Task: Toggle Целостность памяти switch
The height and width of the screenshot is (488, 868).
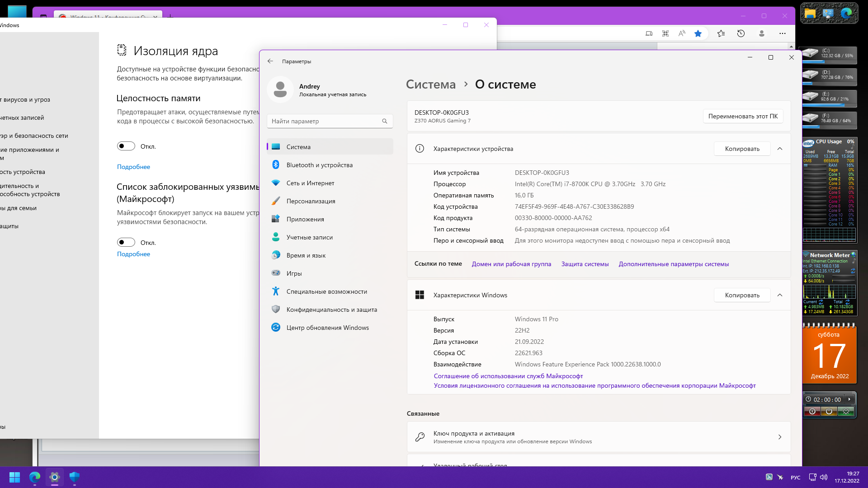Action: coord(126,146)
